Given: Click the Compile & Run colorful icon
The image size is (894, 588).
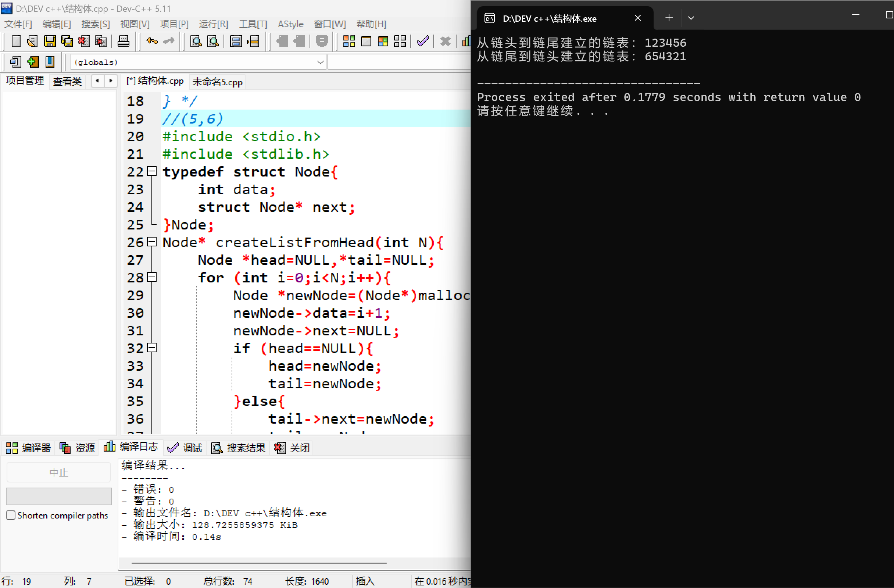Looking at the screenshot, I should point(383,41).
